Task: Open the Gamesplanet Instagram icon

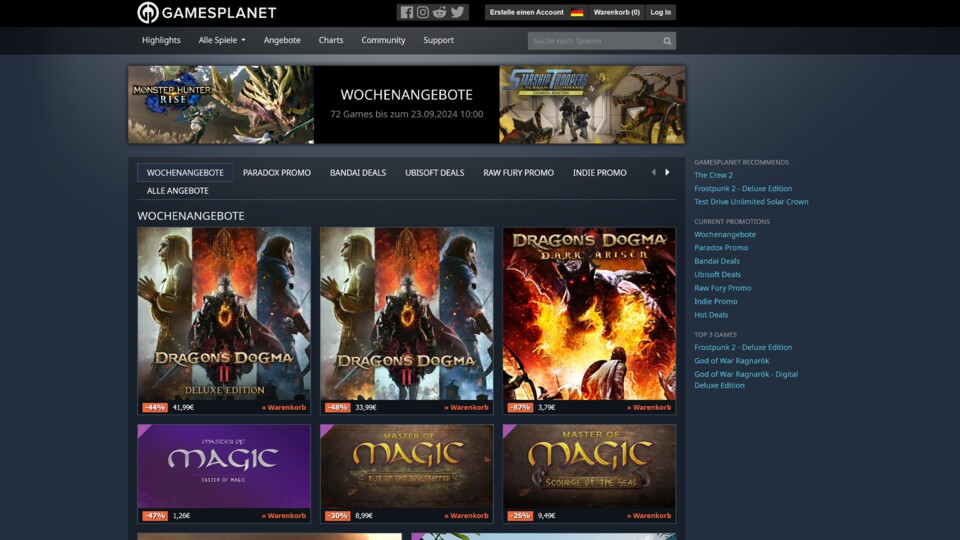Action: (423, 12)
